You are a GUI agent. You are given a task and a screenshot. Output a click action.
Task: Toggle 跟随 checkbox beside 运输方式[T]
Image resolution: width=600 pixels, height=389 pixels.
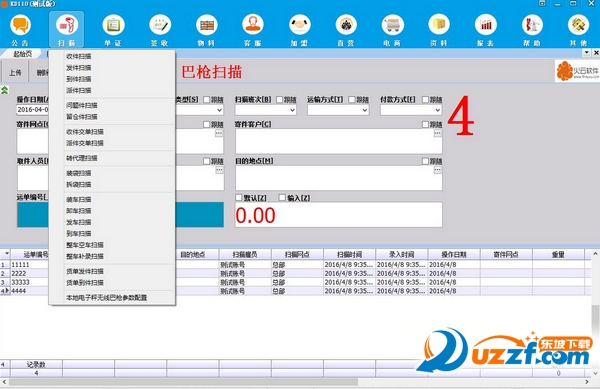pos(352,99)
